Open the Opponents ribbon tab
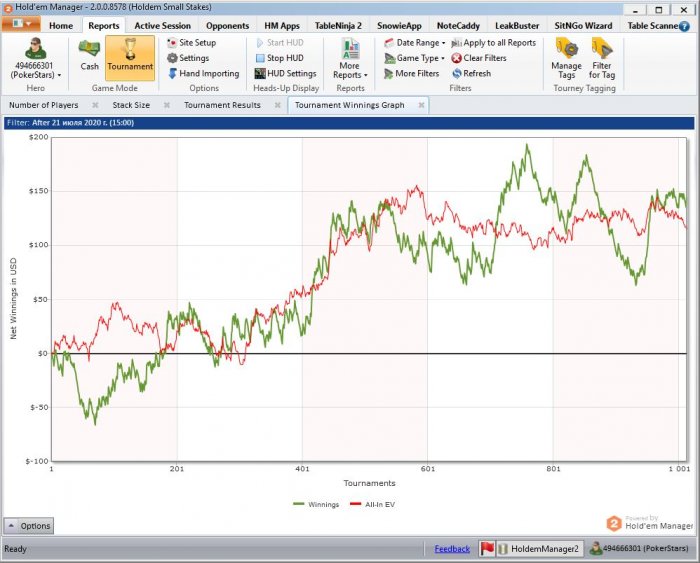Viewport: 700px width, 563px height. 228,26
